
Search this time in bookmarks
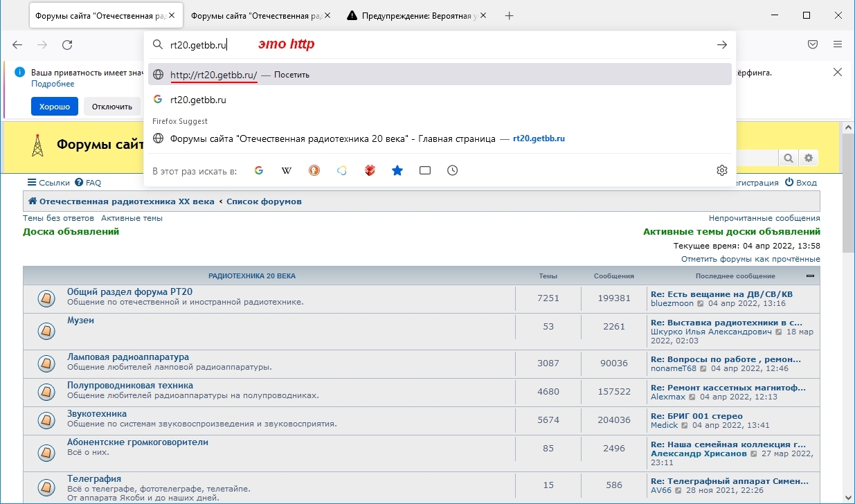397,170
